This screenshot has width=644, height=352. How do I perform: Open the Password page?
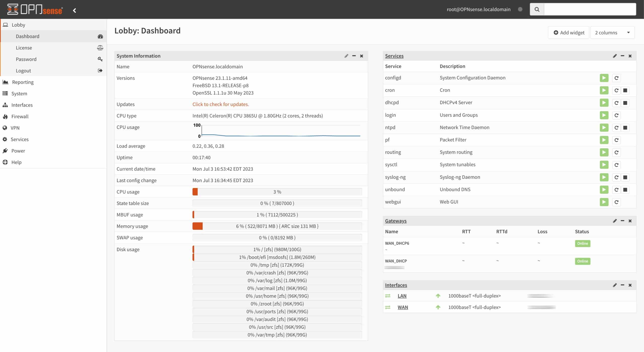point(54,59)
